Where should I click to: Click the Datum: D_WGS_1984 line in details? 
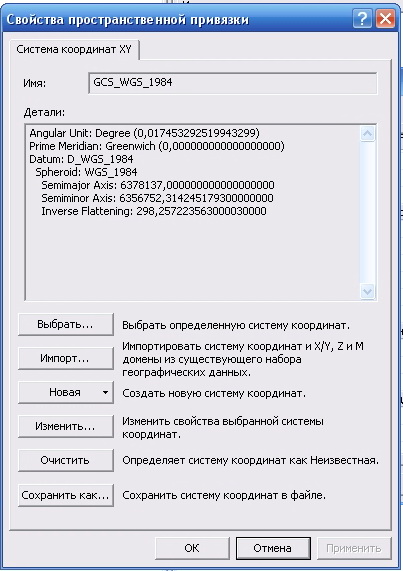coord(81,159)
